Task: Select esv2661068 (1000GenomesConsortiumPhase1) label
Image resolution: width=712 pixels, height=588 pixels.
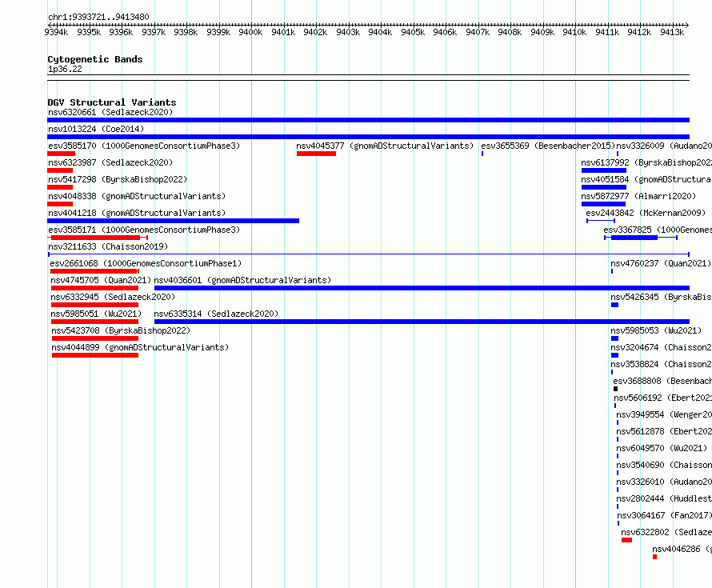Action: (x=146, y=263)
